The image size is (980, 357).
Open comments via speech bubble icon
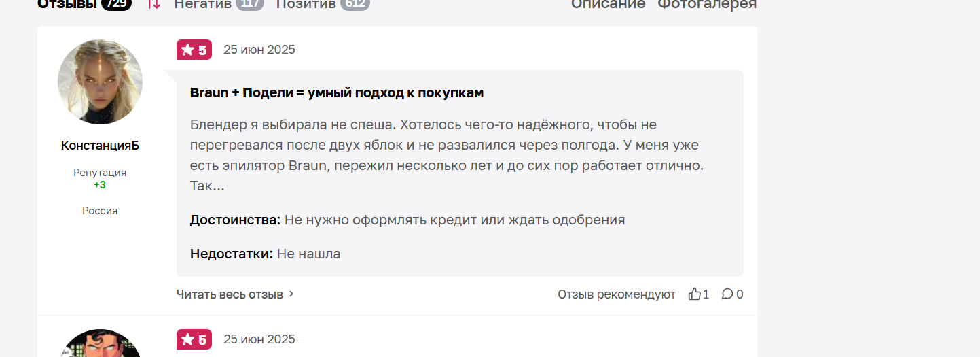click(x=727, y=294)
